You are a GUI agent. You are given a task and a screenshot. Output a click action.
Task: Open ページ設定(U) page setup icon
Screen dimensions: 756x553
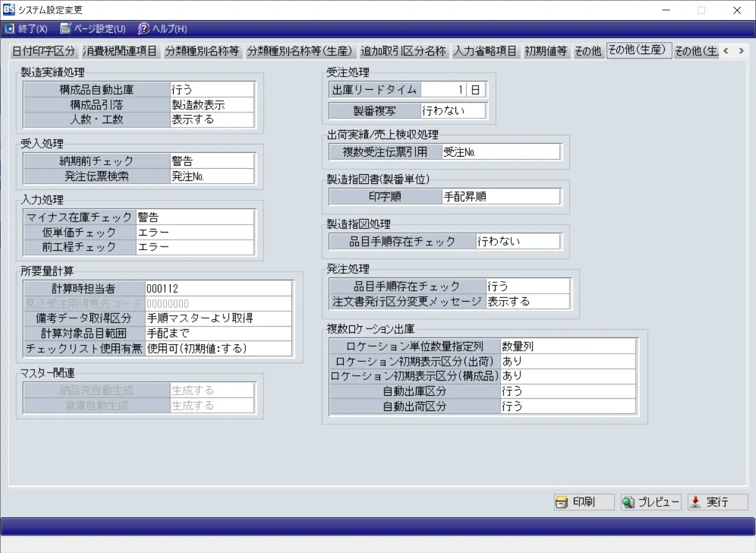66,29
